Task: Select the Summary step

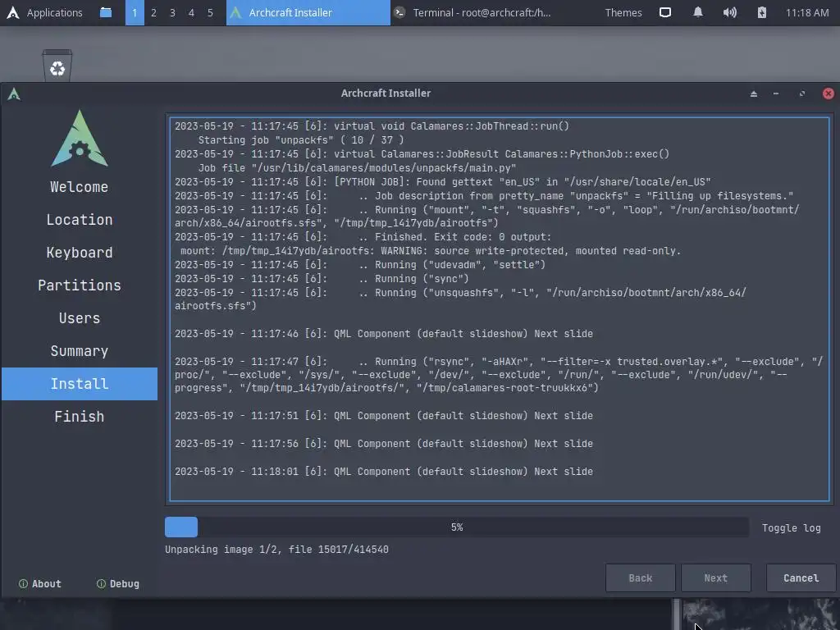Action: [x=80, y=351]
